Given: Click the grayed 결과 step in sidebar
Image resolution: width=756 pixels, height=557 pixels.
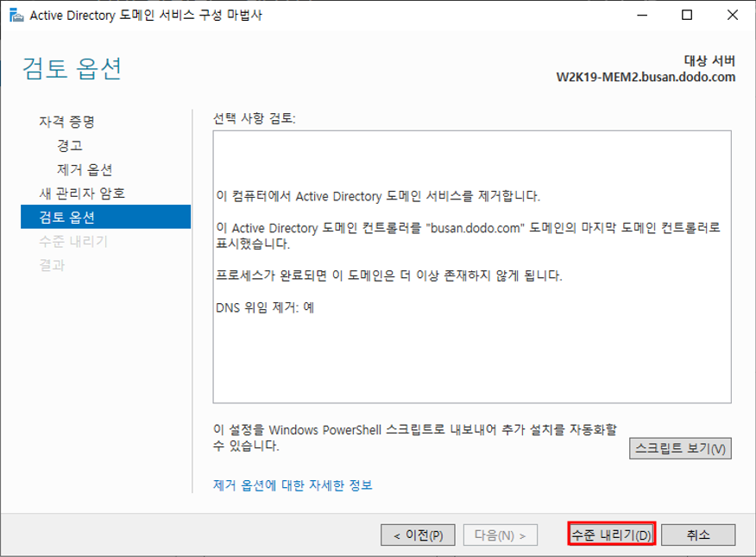Looking at the screenshot, I should click(52, 265).
